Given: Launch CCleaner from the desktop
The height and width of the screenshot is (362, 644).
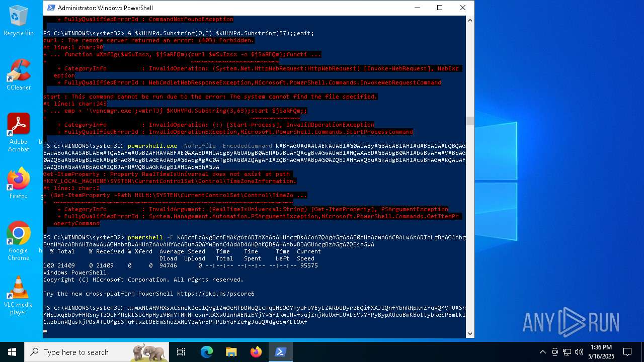Looking at the screenshot, I should coord(19,75).
